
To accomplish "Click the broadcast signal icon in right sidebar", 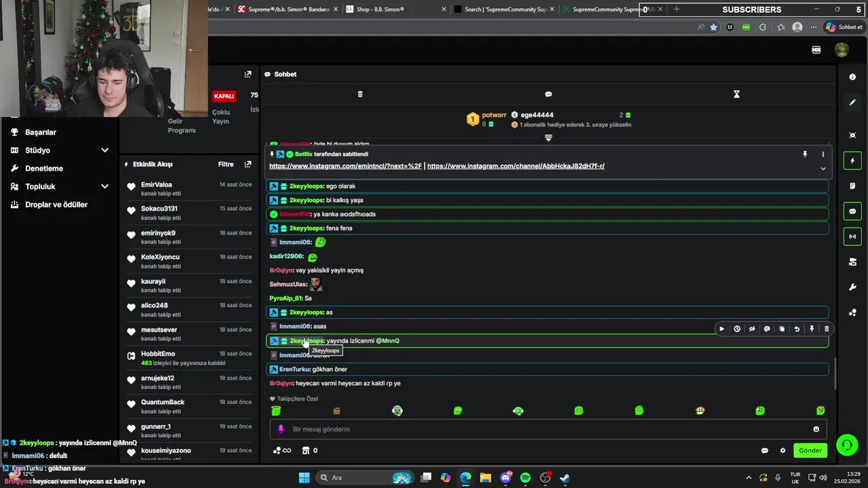I will (x=852, y=237).
